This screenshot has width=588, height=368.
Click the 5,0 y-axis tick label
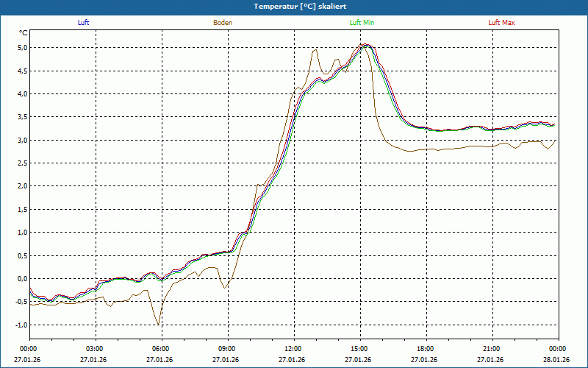[x=22, y=48]
